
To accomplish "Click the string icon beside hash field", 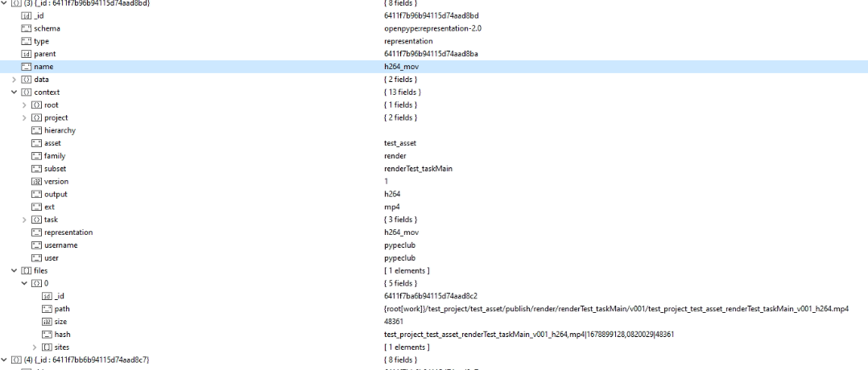I will tap(47, 334).
